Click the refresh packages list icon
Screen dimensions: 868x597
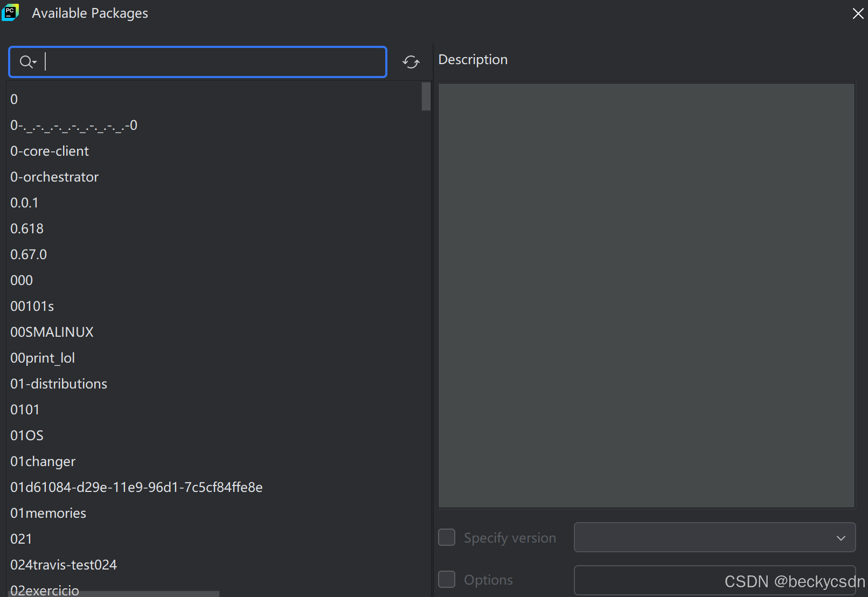point(411,62)
